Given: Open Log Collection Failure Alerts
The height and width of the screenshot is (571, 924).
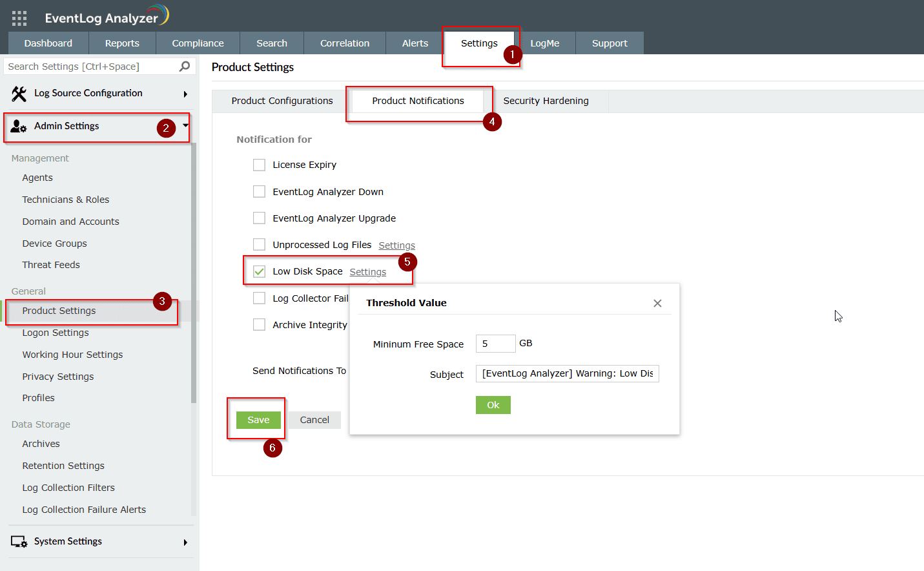Looking at the screenshot, I should pos(84,510).
